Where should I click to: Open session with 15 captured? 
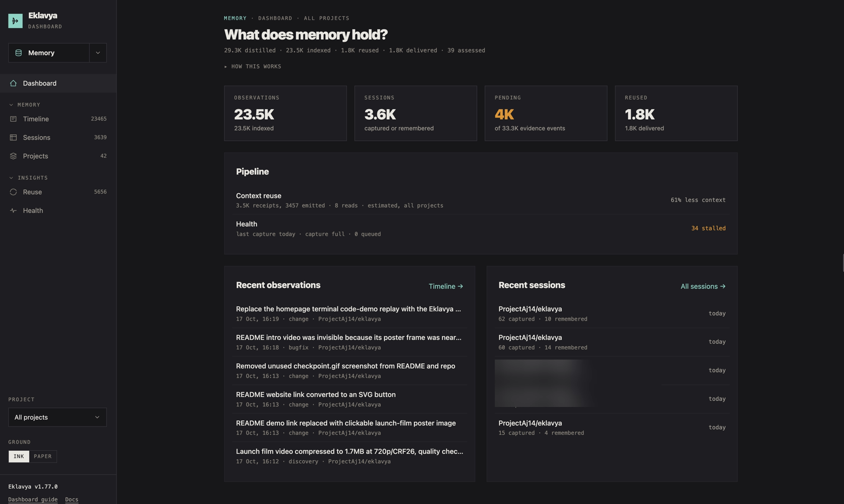click(x=612, y=428)
